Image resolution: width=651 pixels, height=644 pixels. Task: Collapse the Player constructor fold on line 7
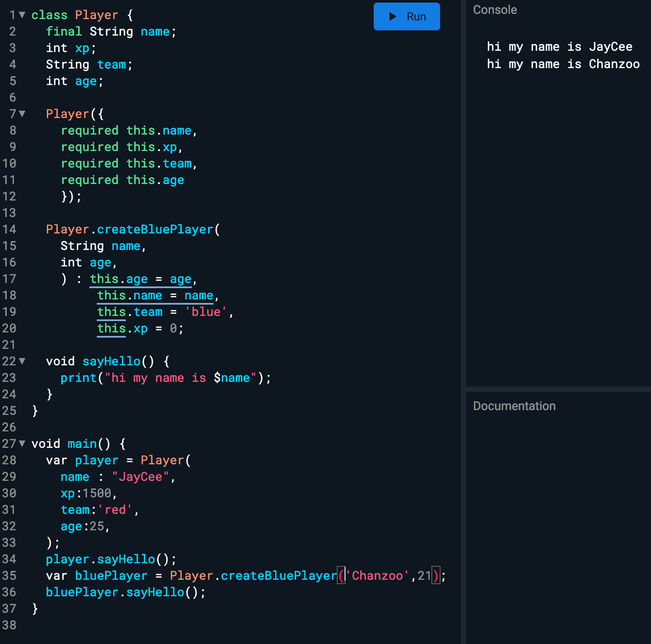(22, 114)
